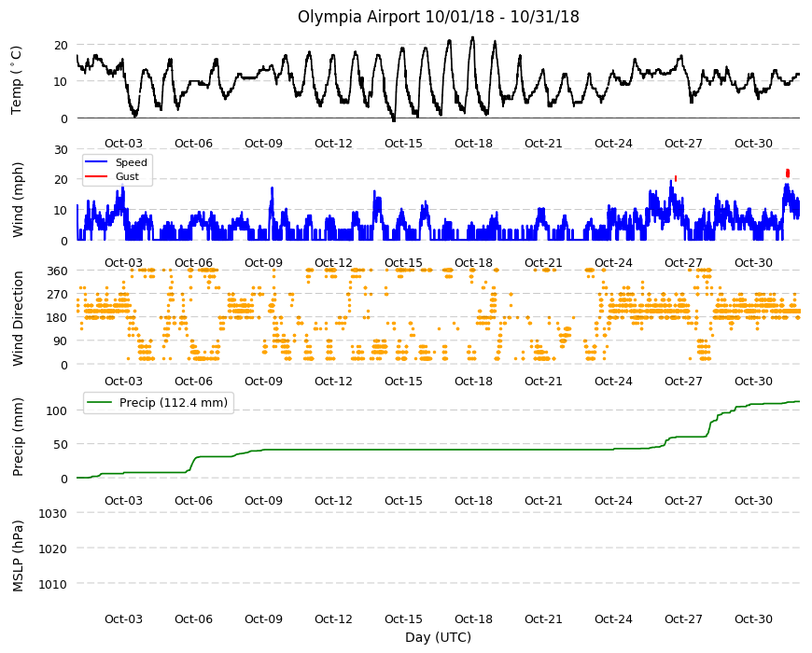Click the 1030 tick on MSLP axis
812x653 pixels.
(x=53, y=514)
